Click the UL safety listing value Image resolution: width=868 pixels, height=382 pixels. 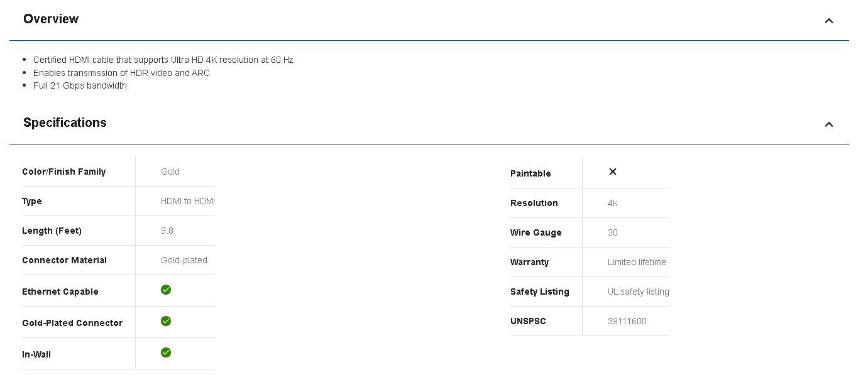click(638, 292)
